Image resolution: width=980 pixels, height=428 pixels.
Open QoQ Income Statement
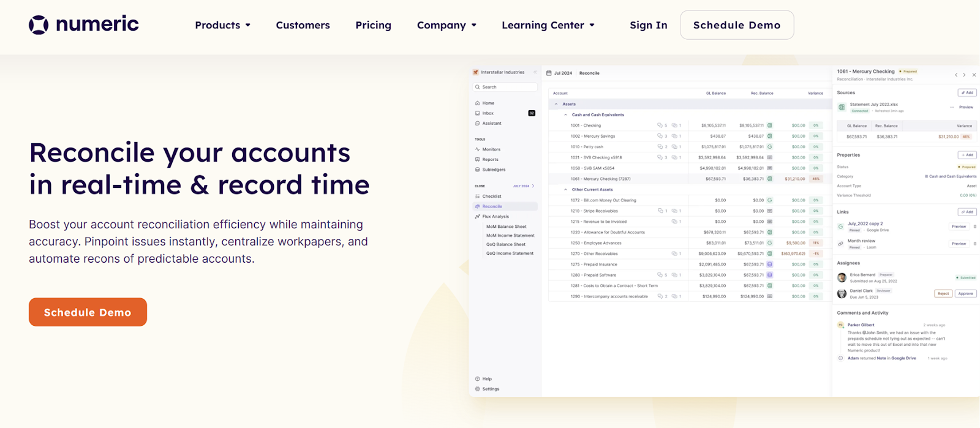tap(510, 253)
